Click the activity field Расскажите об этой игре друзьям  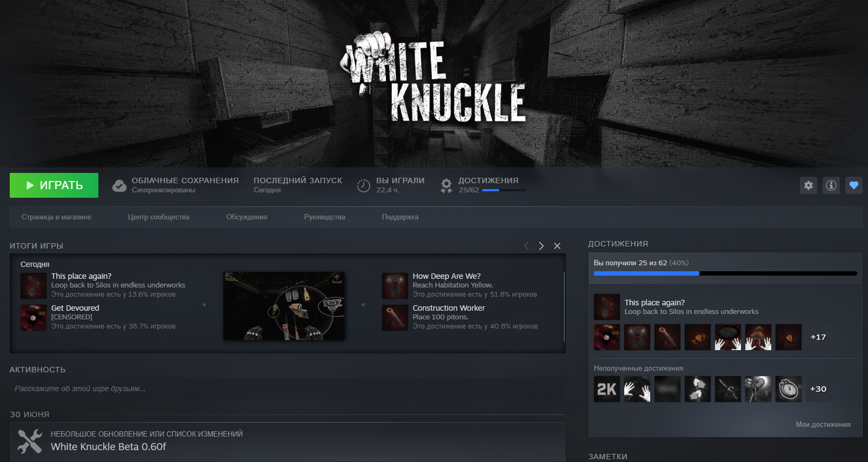pyautogui.click(x=288, y=389)
